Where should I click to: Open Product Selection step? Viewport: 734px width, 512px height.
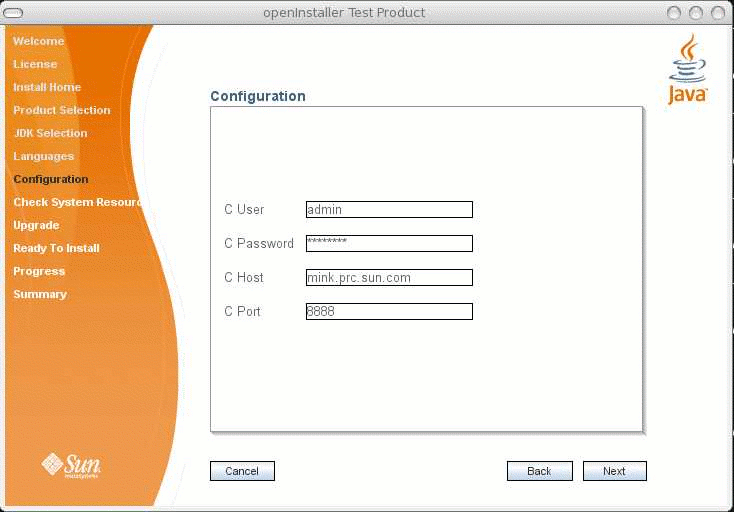click(x=62, y=110)
